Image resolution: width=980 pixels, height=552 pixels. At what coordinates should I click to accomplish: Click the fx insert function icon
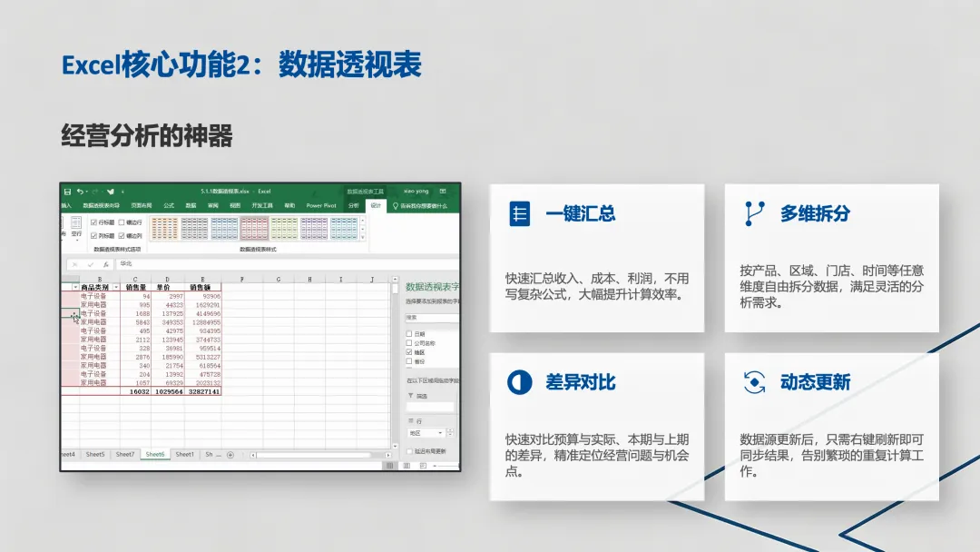coord(105,264)
